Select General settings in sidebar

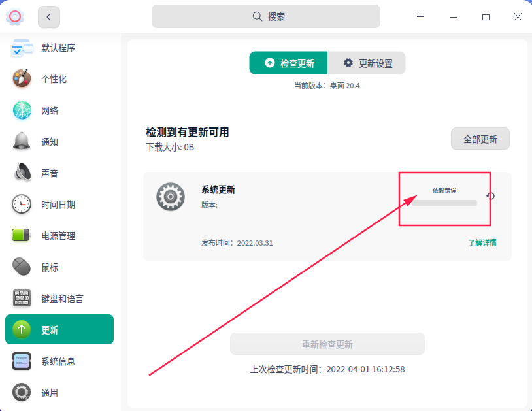(50, 393)
